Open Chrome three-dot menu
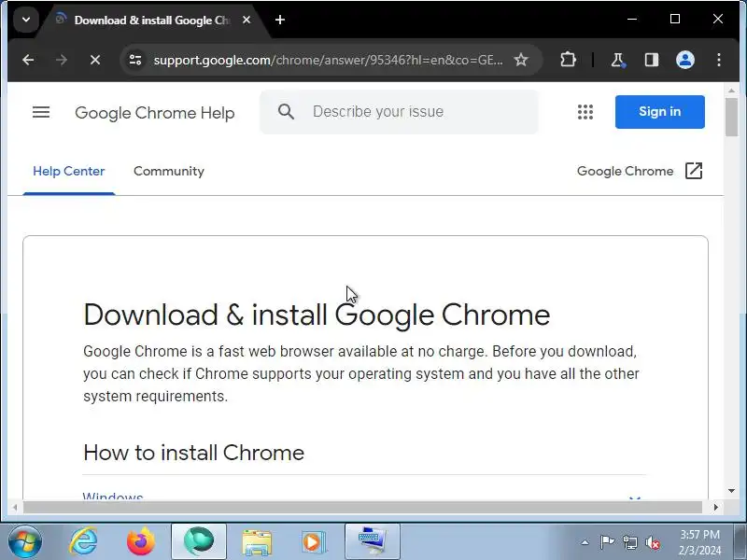 [718, 60]
